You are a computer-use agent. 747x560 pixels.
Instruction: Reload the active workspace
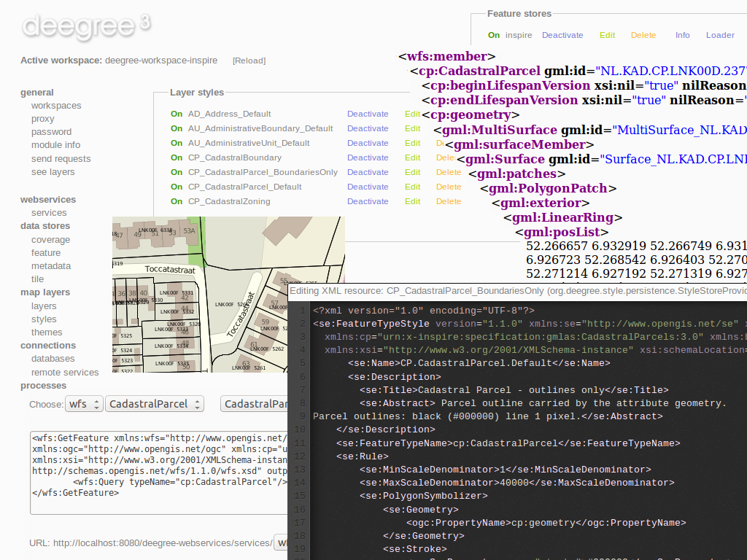[249, 61]
